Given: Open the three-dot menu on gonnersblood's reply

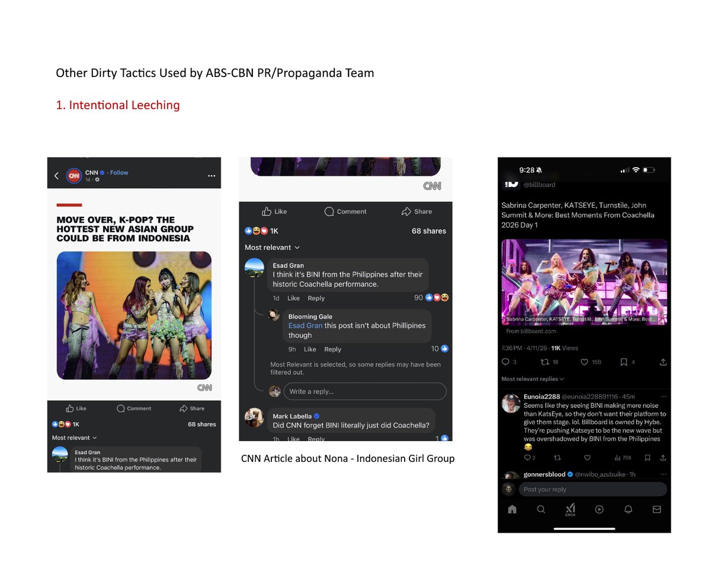Looking at the screenshot, I should (x=664, y=474).
